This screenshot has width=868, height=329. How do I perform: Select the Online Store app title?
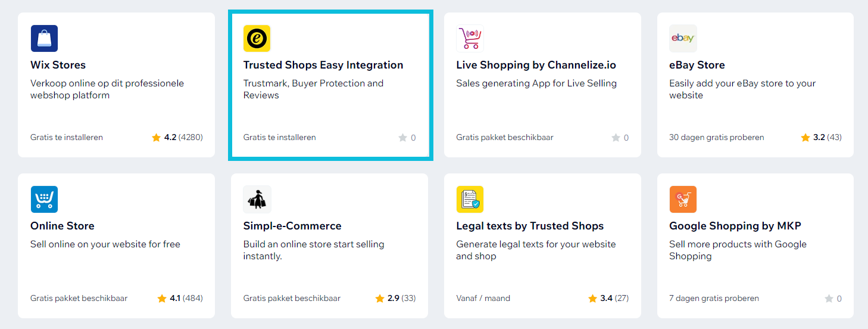pos(63,226)
